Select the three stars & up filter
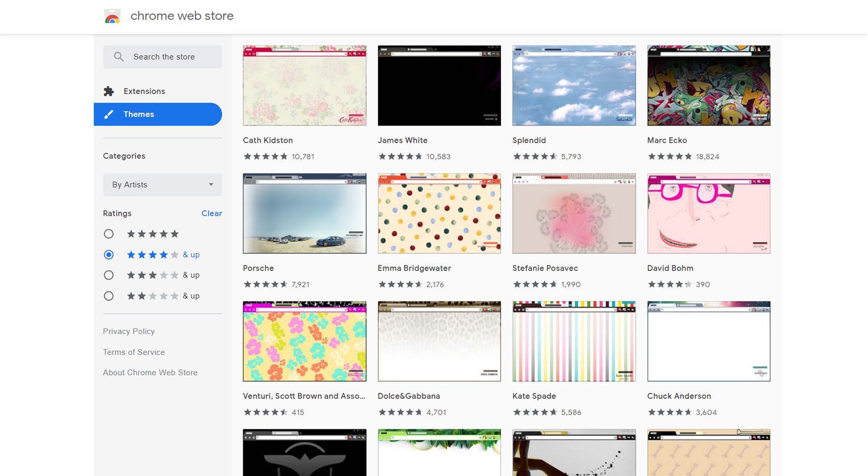 [x=108, y=275]
